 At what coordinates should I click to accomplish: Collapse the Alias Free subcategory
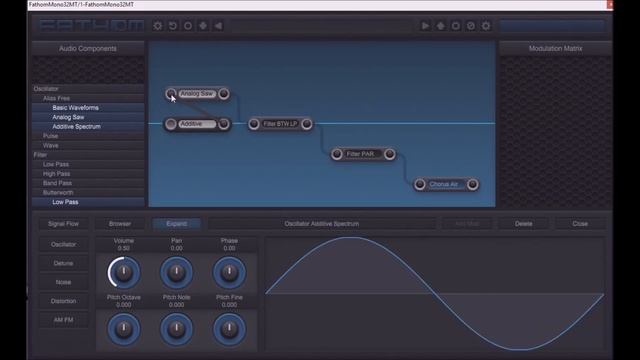[x=88, y=98]
